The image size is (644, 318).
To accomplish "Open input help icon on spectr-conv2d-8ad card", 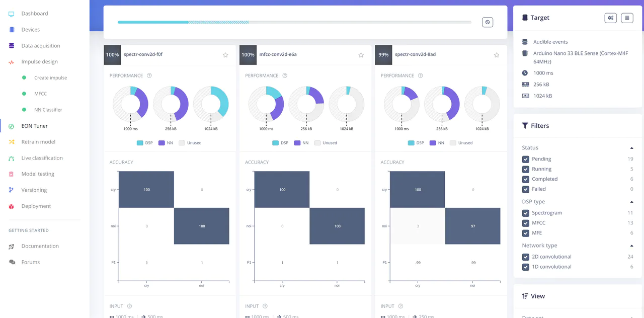I will coord(400,306).
